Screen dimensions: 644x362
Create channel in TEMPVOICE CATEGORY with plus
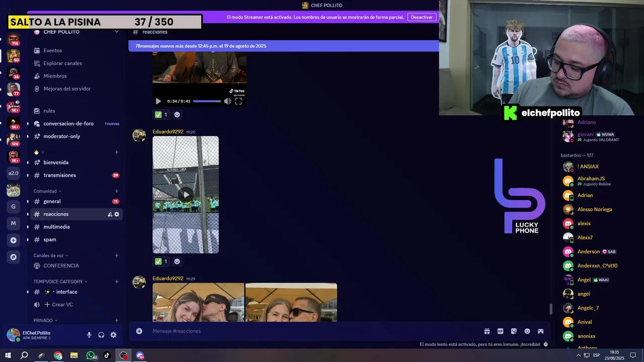tap(117, 282)
